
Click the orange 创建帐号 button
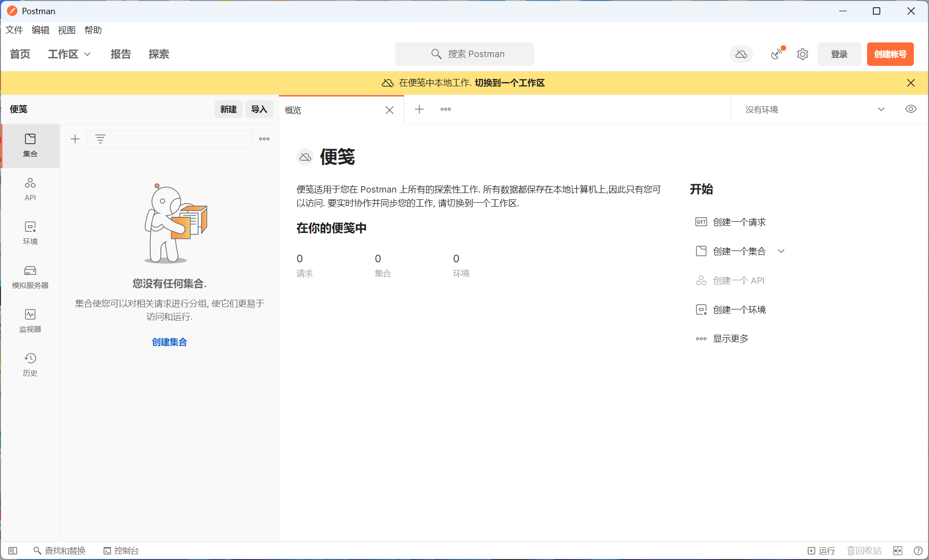pos(890,54)
